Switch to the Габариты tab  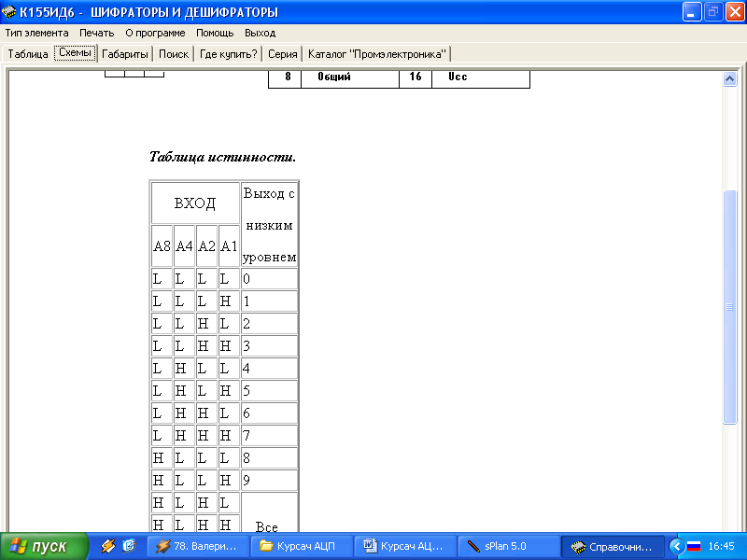(125, 54)
